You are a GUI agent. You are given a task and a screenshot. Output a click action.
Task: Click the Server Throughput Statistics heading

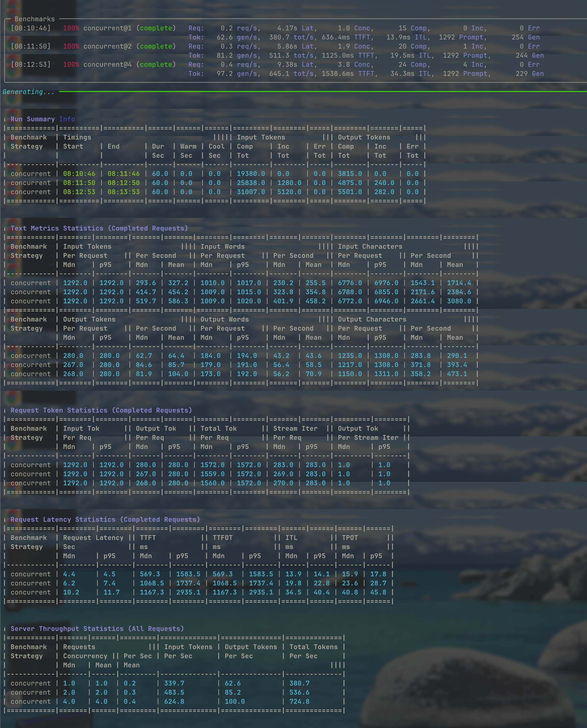[97, 629]
